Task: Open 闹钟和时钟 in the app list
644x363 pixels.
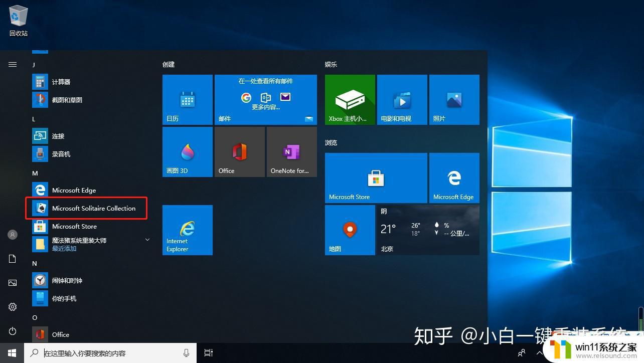Action: [x=91, y=280]
